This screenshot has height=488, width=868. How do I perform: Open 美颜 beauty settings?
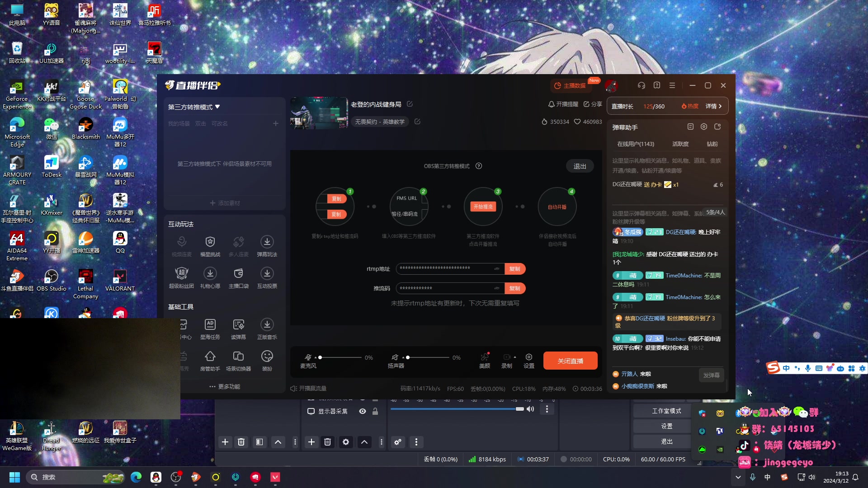point(485,361)
